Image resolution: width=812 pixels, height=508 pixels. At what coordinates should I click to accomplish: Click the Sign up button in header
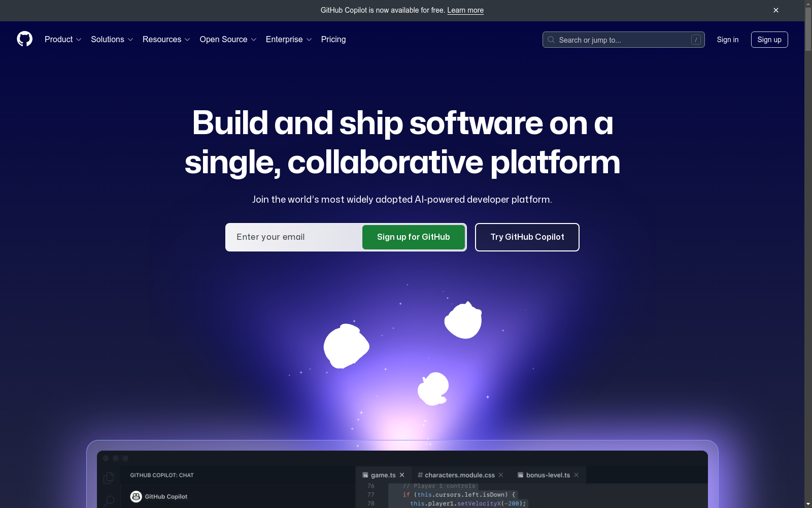[769, 40]
